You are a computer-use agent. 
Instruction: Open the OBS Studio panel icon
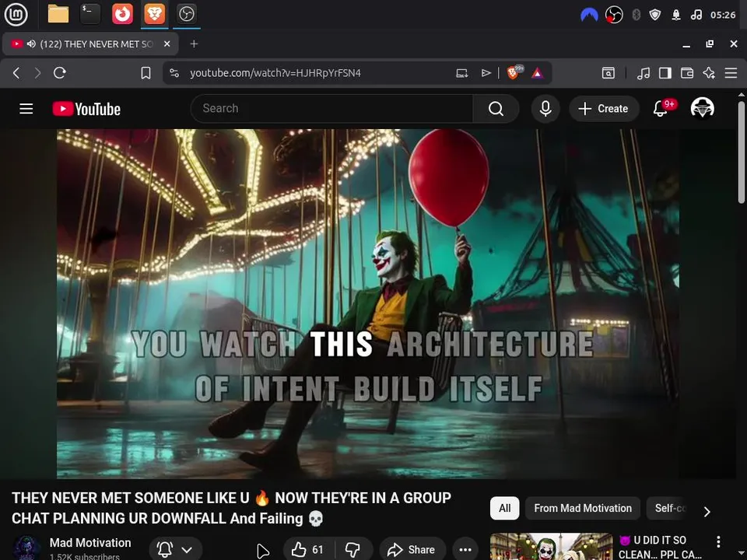[186, 14]
